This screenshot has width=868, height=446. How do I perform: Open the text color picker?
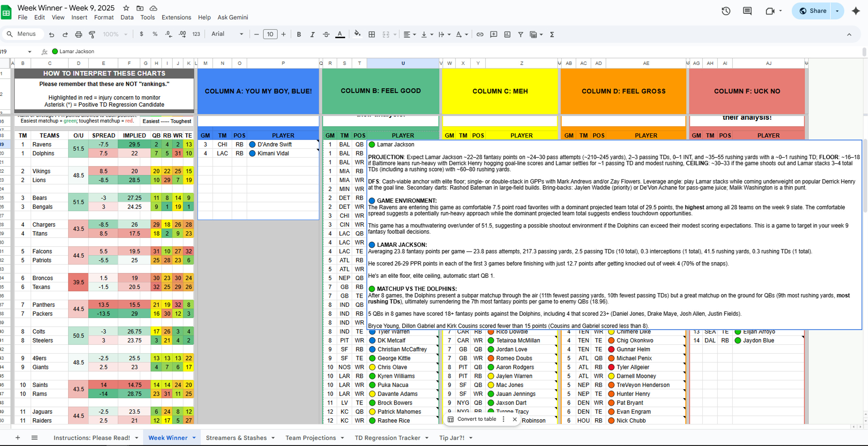[340, 34]
